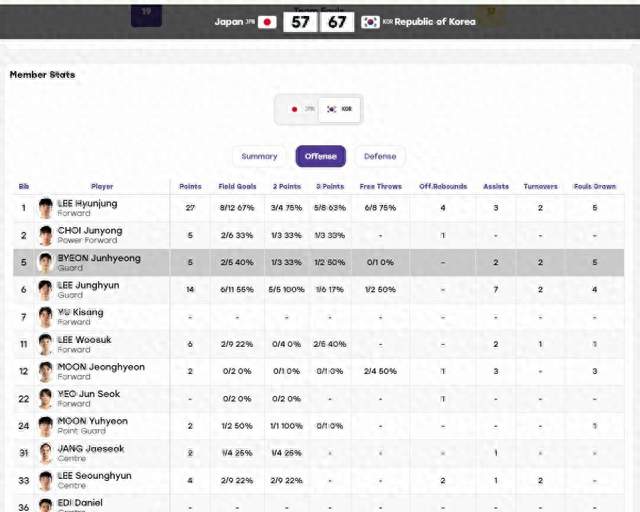This screenshot has width=640, height=512.
Task: Click Japan score 57
Action: (300, 22)
